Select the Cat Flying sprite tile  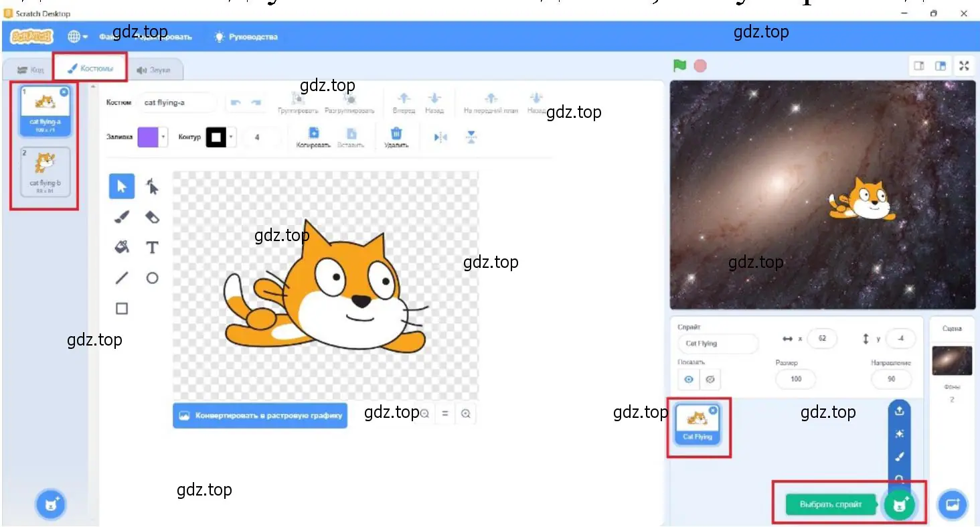pyautogui.click(x=698, y=426)
